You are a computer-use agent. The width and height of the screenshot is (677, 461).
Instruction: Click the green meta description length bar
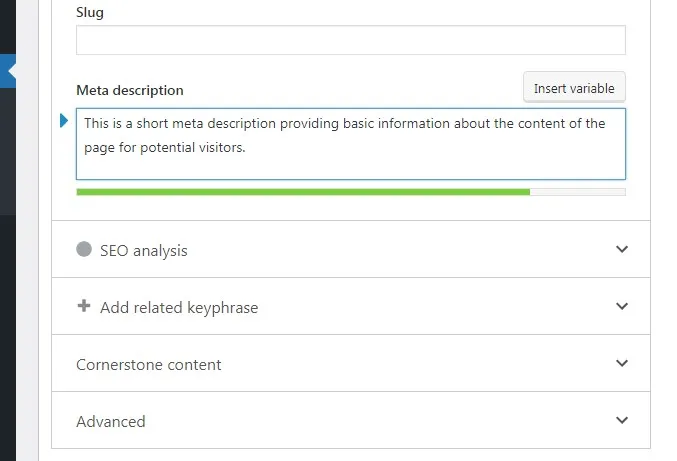point(303,192)
